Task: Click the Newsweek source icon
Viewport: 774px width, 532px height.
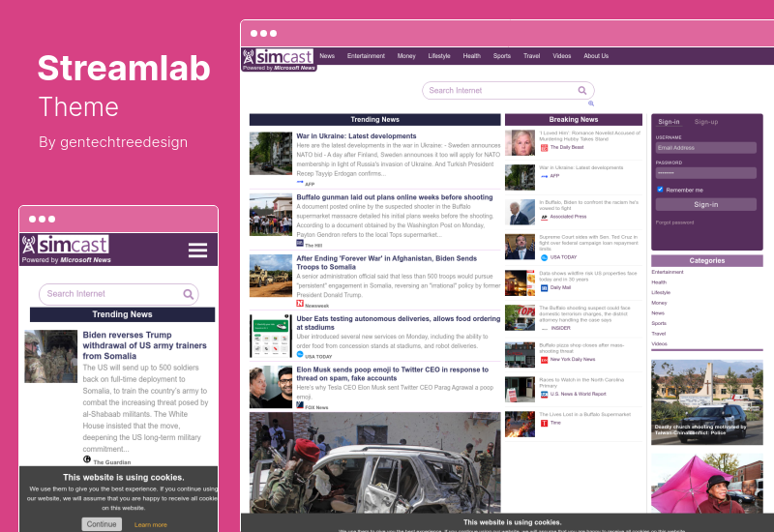Action: pyautogui.click(x=300, y=304)
